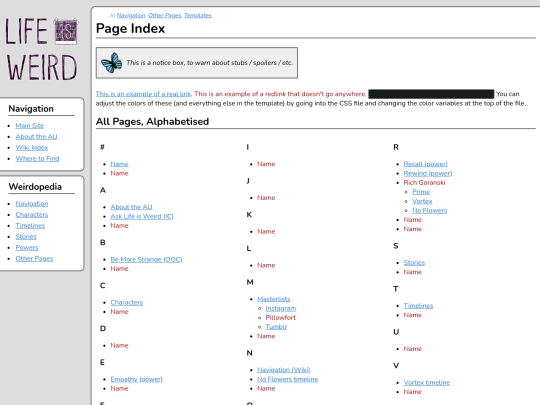
Task: Open About the AU under A
Action: pyautogui.click(x=131, y=207)
